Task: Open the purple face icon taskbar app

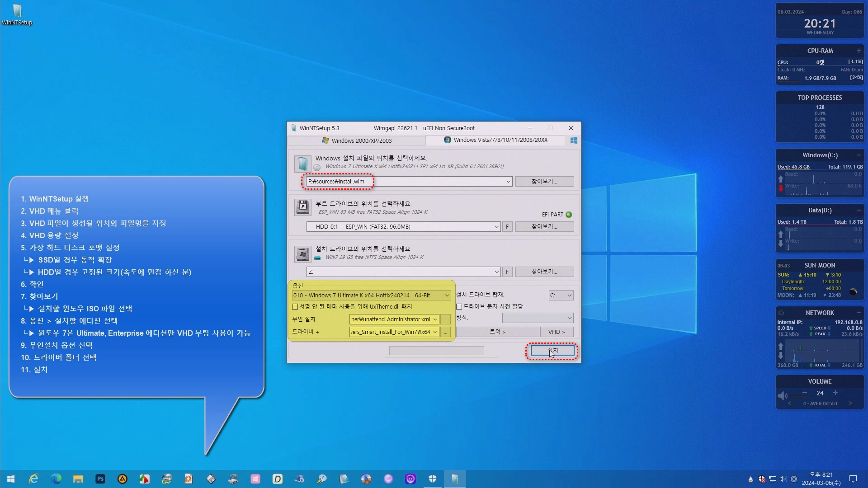Action: [410, 479]
